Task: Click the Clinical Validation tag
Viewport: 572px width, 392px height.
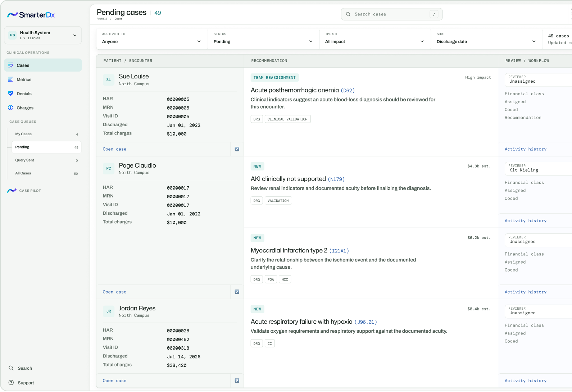Action: [287, 119]
